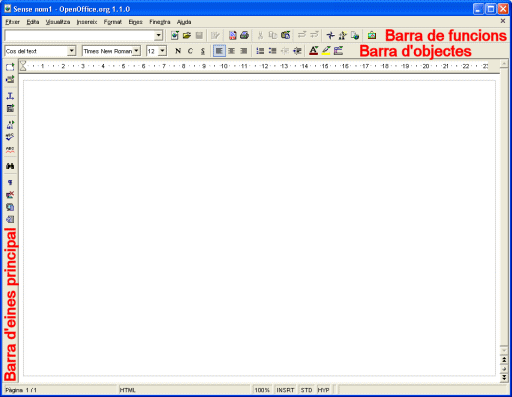Open the Format menu

point(113,22)
